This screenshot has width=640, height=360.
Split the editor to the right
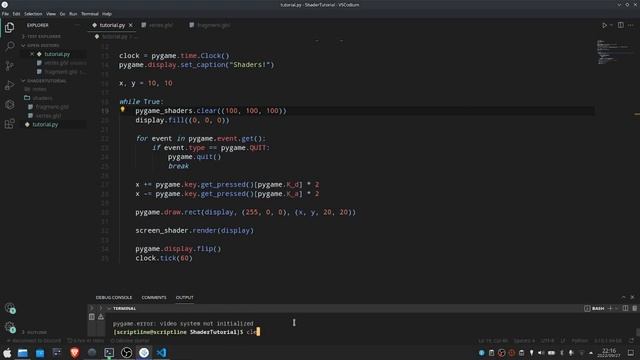coord(620,25)
